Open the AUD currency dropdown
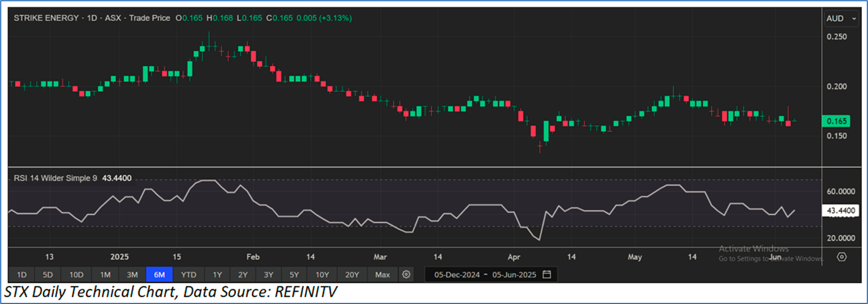Viewport: 868px width, 304px height. coord(842,19)
